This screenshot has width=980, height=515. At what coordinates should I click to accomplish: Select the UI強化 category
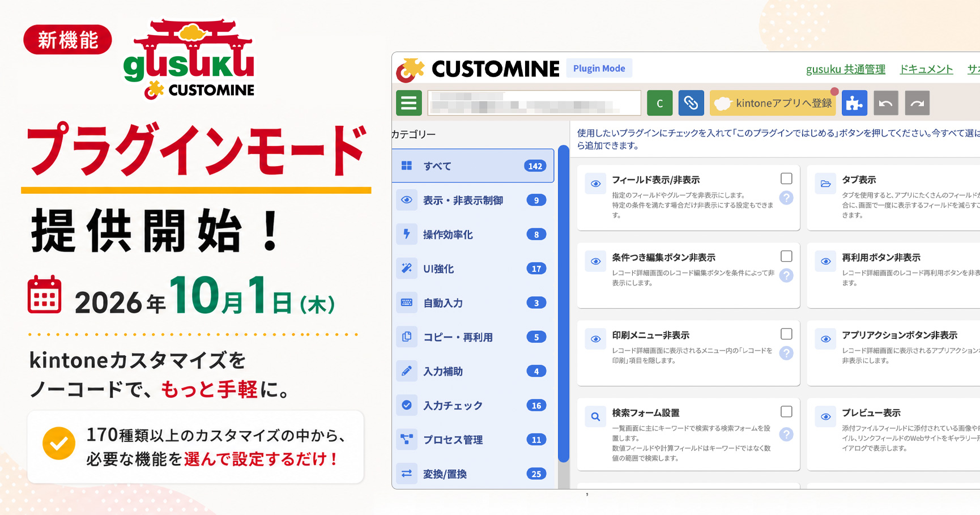(x=473, y=269)
